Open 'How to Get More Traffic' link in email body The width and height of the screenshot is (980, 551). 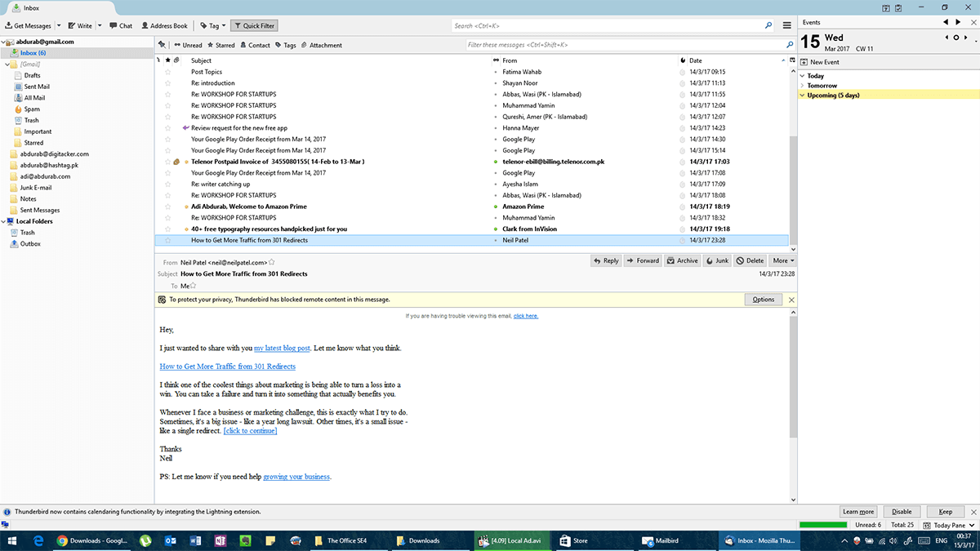tap(228, 367)
